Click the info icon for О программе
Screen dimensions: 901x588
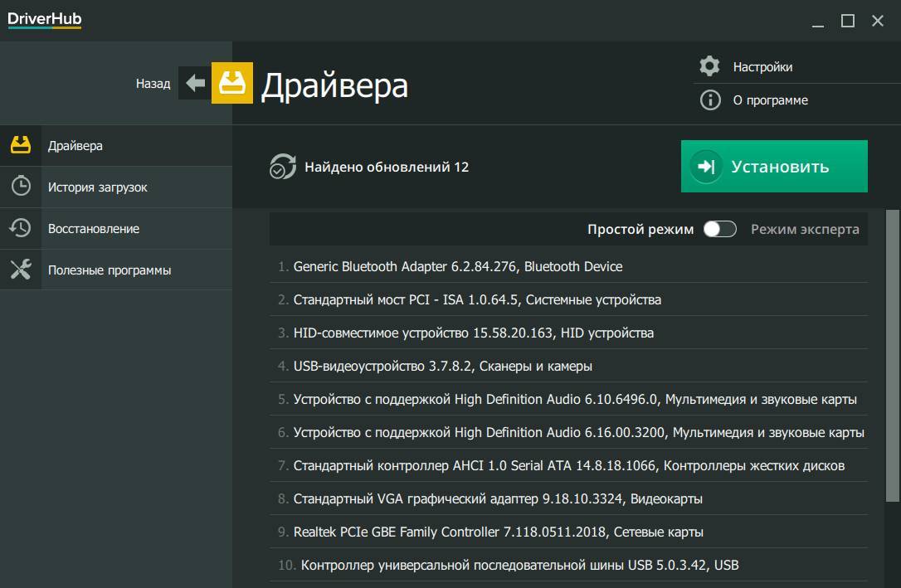pyautogui.click(x=709, y=100)
